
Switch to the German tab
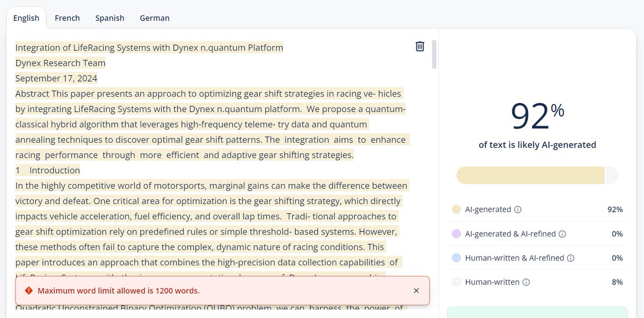click(x=155, y=18)
